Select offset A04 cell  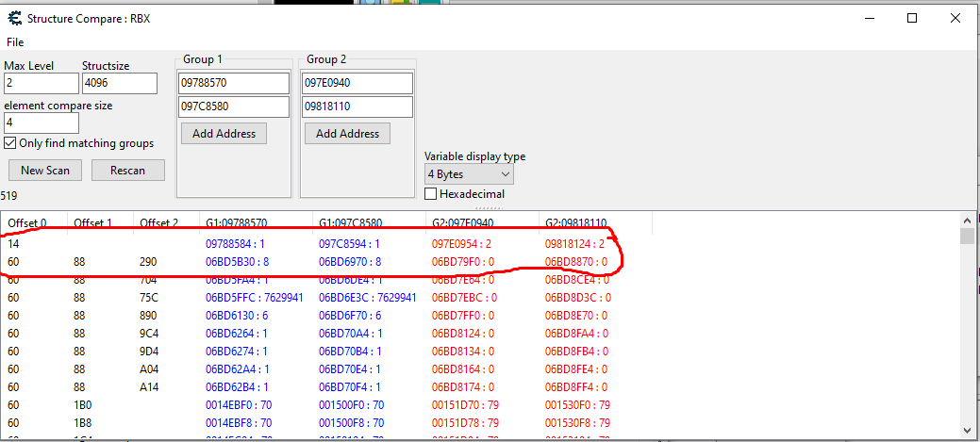coord(149,368)
